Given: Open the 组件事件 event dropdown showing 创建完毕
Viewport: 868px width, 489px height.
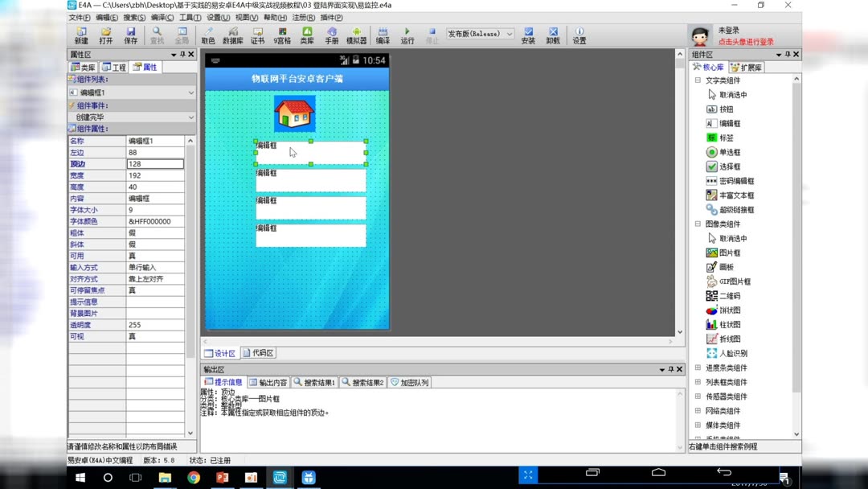Looking at the screenshot, I should click(130, 117).
